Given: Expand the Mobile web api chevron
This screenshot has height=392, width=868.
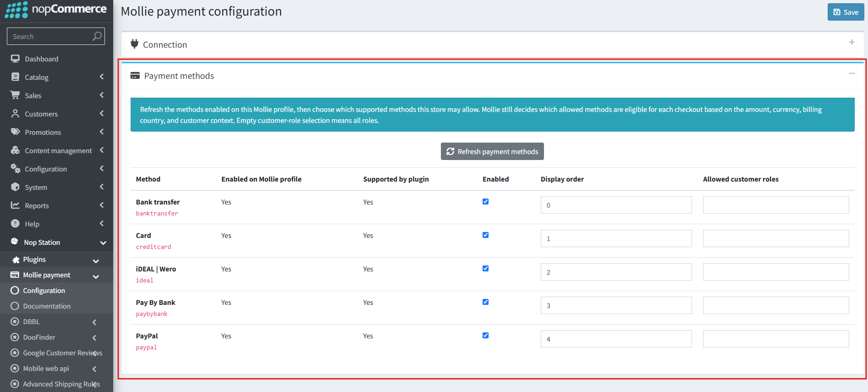Looking at the screenshot, I should click(x=94, y=369).
